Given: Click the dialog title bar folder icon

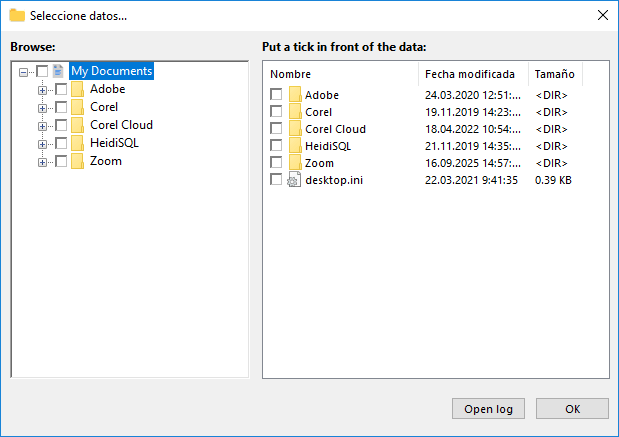Looking at the screenshot, I should [17, 16].
